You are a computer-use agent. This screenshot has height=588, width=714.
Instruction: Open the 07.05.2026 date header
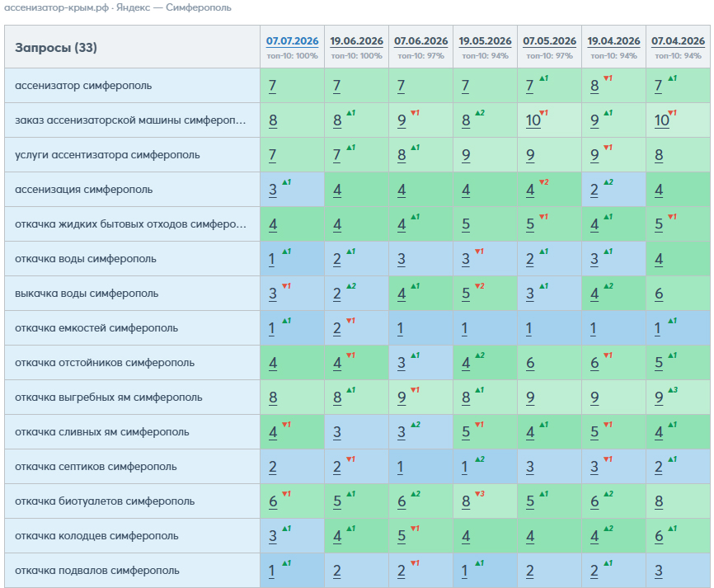549,41
